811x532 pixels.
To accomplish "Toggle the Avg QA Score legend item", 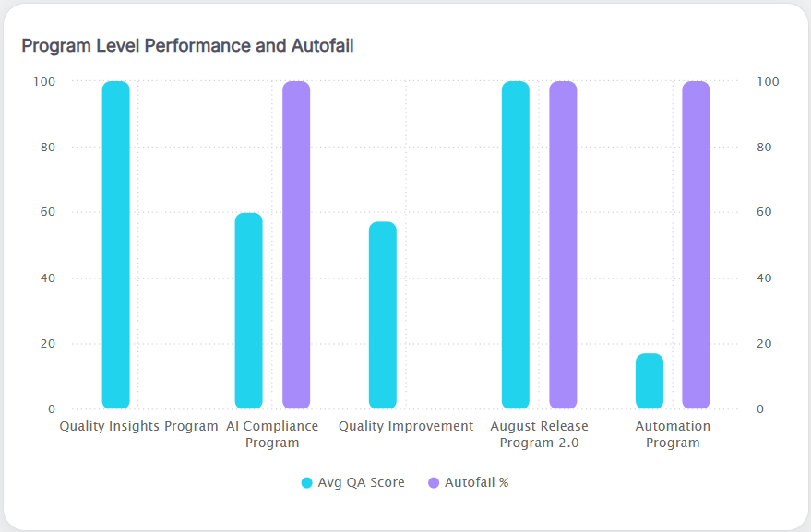I will pyautogui.click(x=361, y=482).
